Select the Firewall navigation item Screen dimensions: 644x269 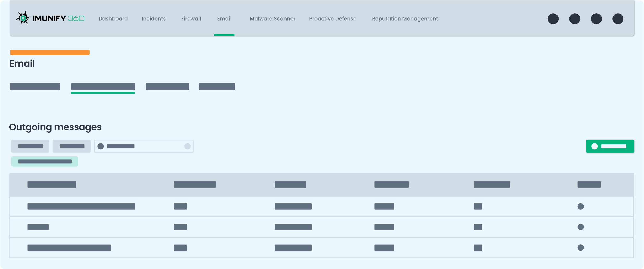pos(191,19)
